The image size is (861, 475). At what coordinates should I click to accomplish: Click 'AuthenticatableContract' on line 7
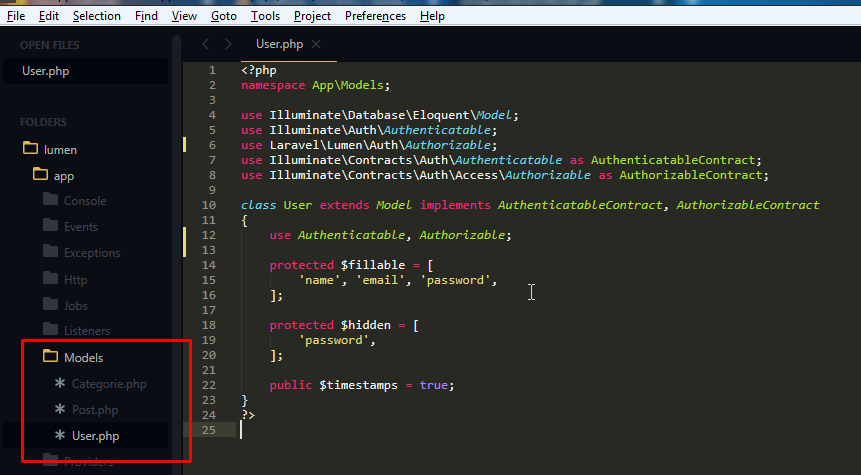point(673,160)
